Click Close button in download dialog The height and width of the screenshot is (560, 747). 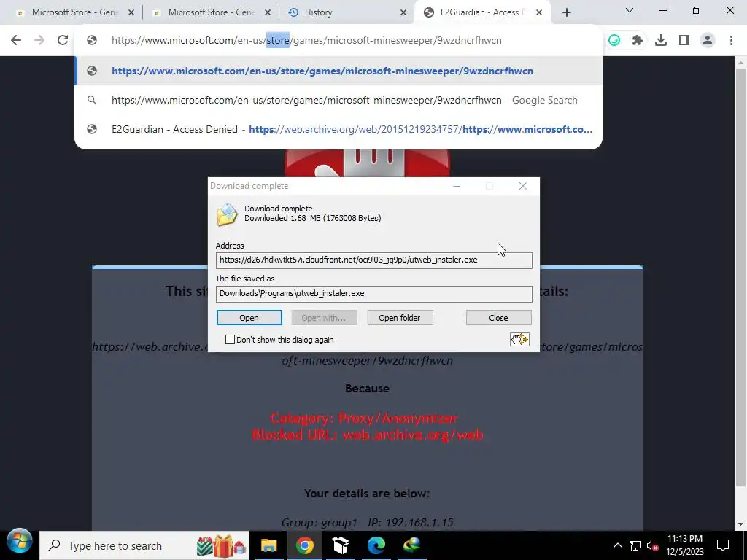(x=498, y=318)
